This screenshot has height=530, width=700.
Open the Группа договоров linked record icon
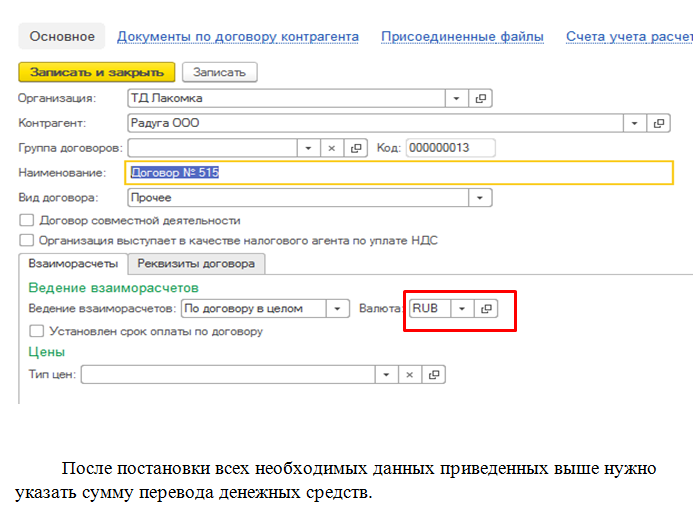[356, 148]
